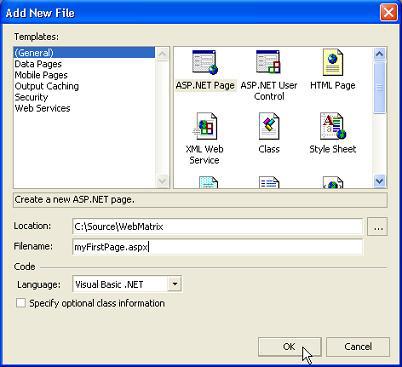Confirm with the OK button
This screenshot has height=367, width=402.
[x=289, y=347]
